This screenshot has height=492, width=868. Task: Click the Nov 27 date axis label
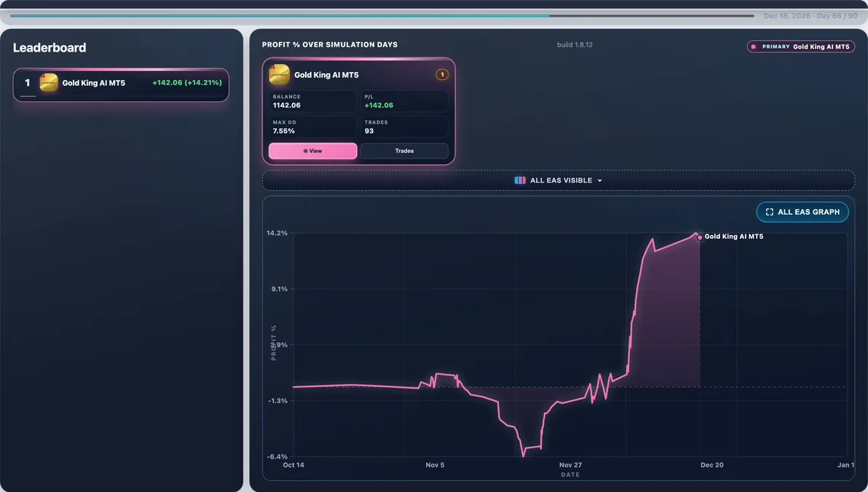(x=570, y=465)
